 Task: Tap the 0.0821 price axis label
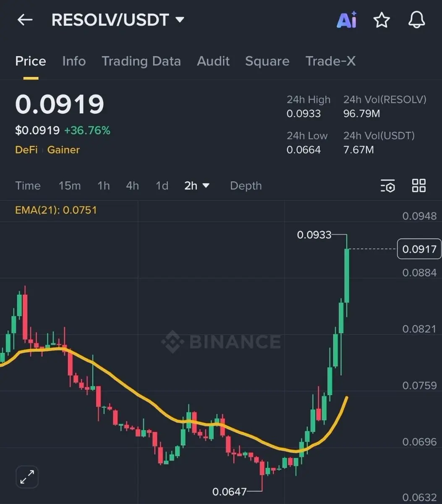click(419, 329)
